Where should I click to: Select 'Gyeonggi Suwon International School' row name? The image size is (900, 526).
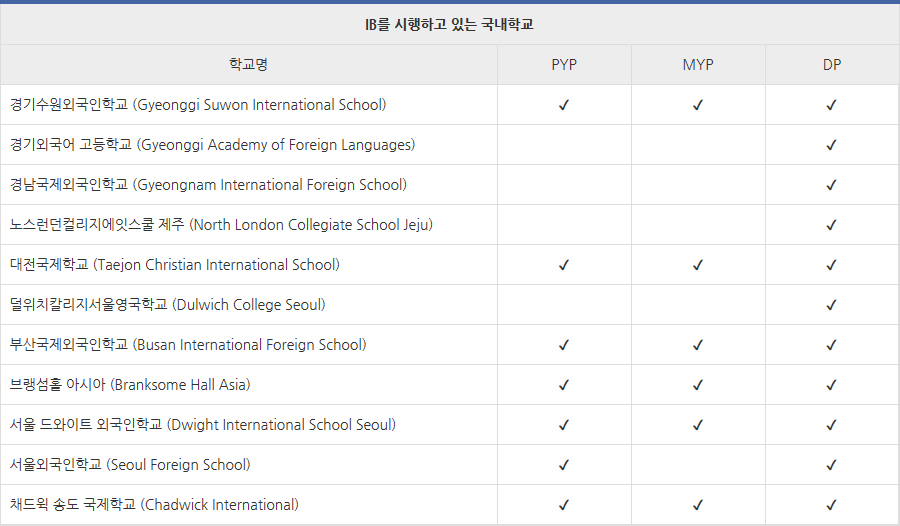198,105
